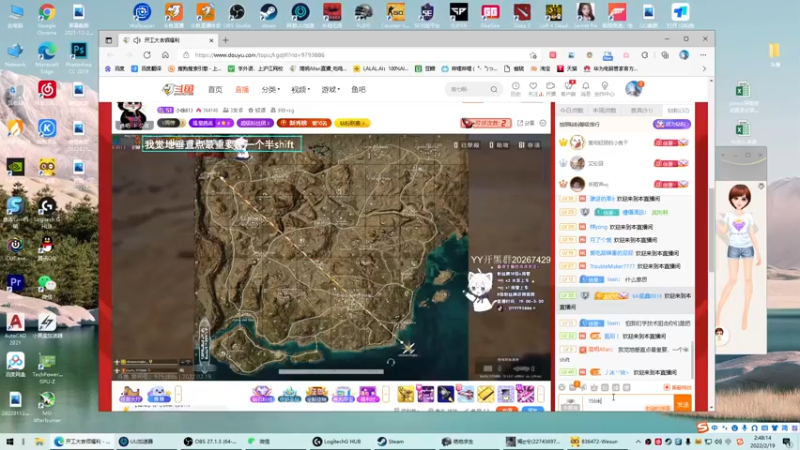
Task: Expand the 游戏 games dropdown
Action: pos(330,89)
